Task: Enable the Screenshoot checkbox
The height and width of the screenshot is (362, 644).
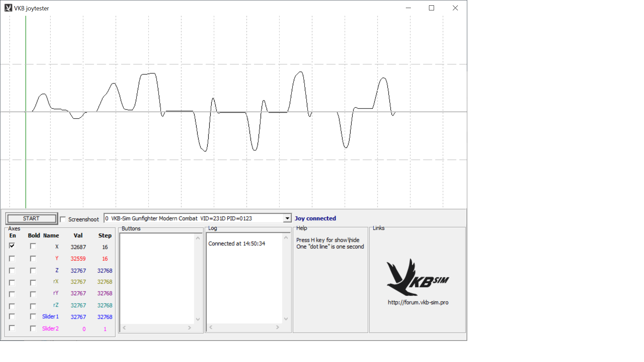Action: tap(63, 219)
